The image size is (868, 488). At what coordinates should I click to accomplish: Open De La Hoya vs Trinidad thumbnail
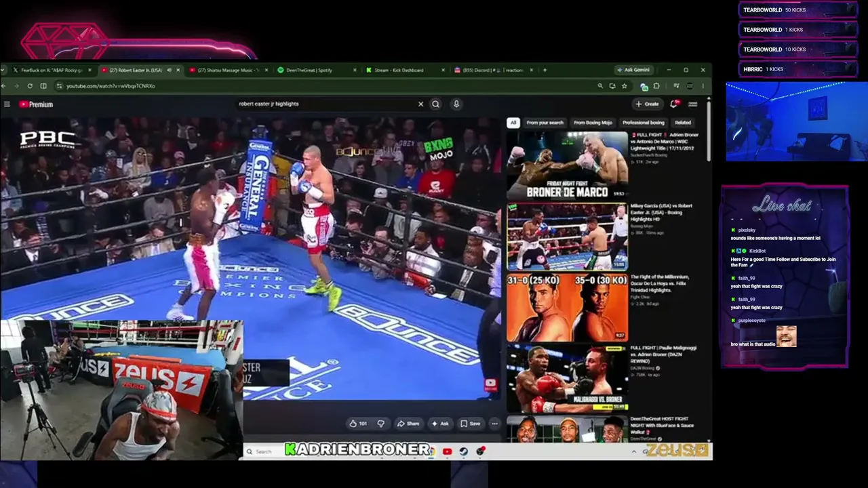pyautogui.click(x=568, y=308)
